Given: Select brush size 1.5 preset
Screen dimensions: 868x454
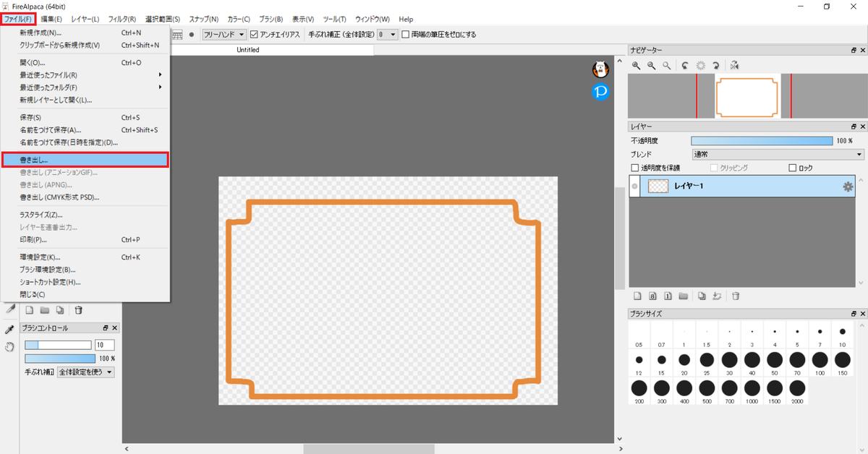Looking at the screenshot, I should [x=706, y=336].
